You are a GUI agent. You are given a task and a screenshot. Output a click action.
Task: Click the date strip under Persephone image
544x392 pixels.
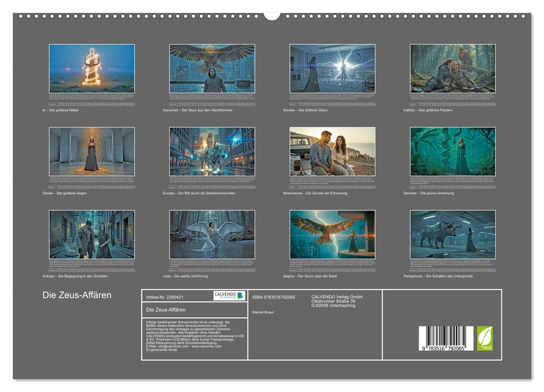point(453,270)
